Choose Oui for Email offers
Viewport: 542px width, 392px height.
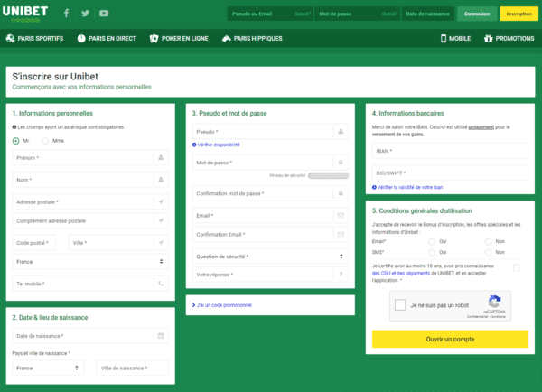432,241
